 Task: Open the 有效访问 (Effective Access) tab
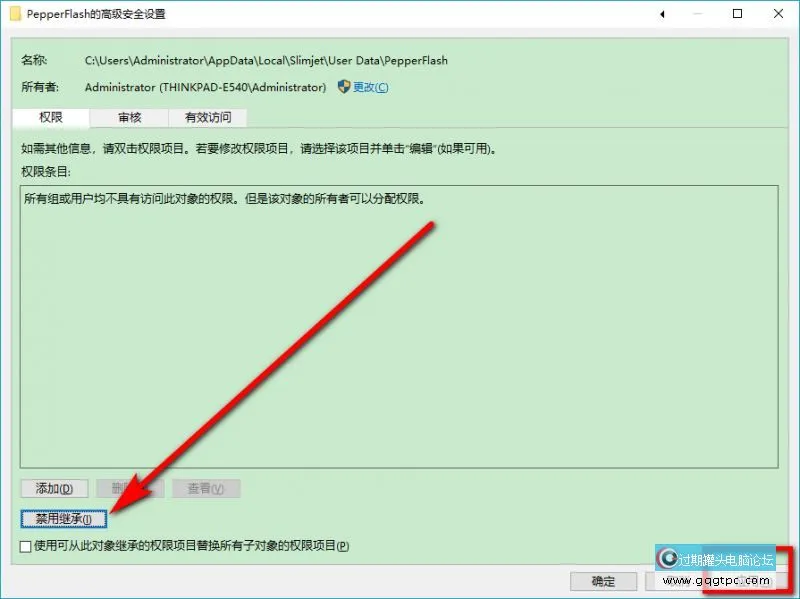point(207,117)
